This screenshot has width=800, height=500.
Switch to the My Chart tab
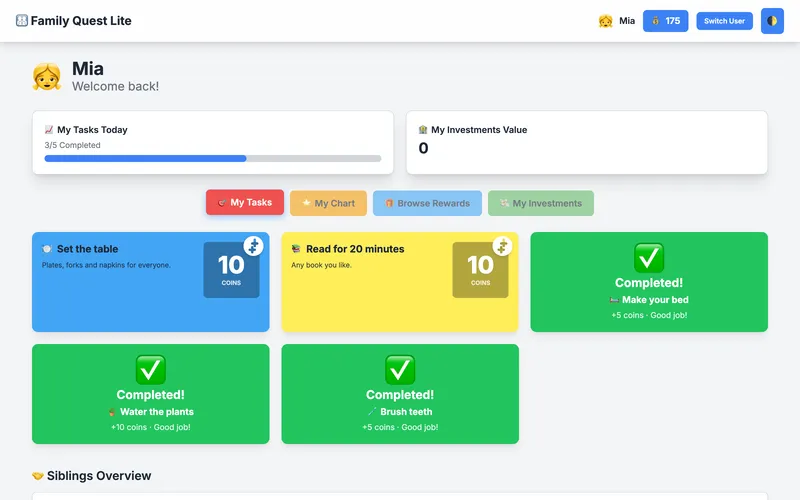pyautogui.click(x=328, y=203)
